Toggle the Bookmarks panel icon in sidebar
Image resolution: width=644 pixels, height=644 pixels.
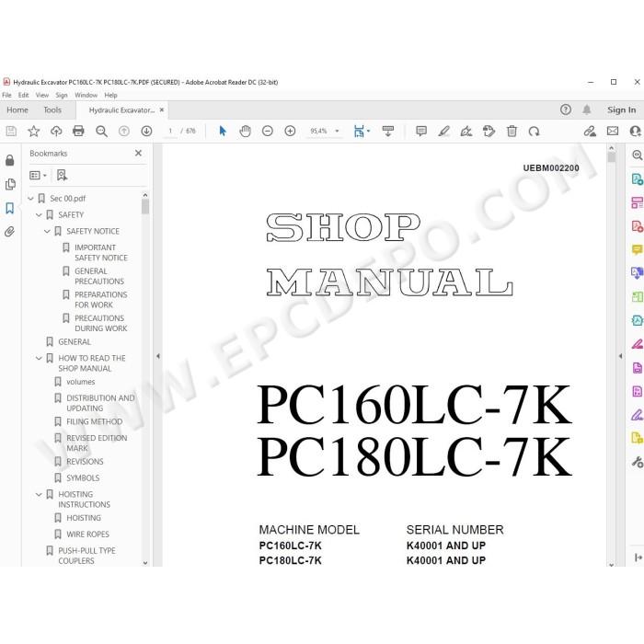pos(10,208)
